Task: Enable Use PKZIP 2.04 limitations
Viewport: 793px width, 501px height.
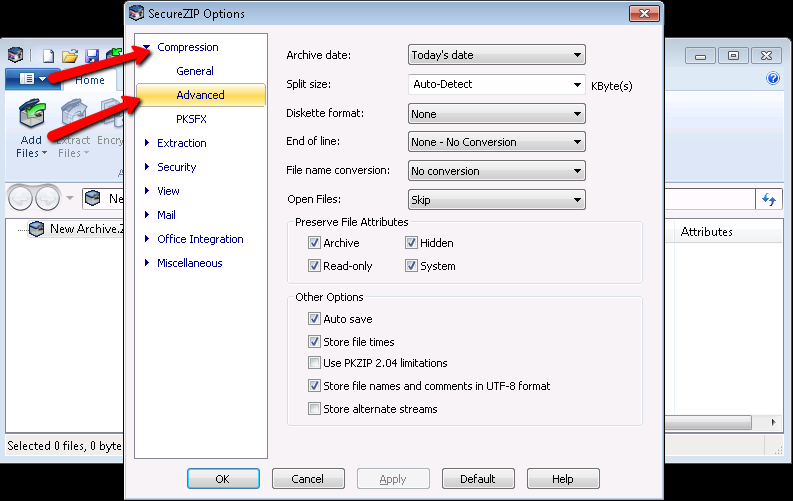Action: (x=315, y=363)
